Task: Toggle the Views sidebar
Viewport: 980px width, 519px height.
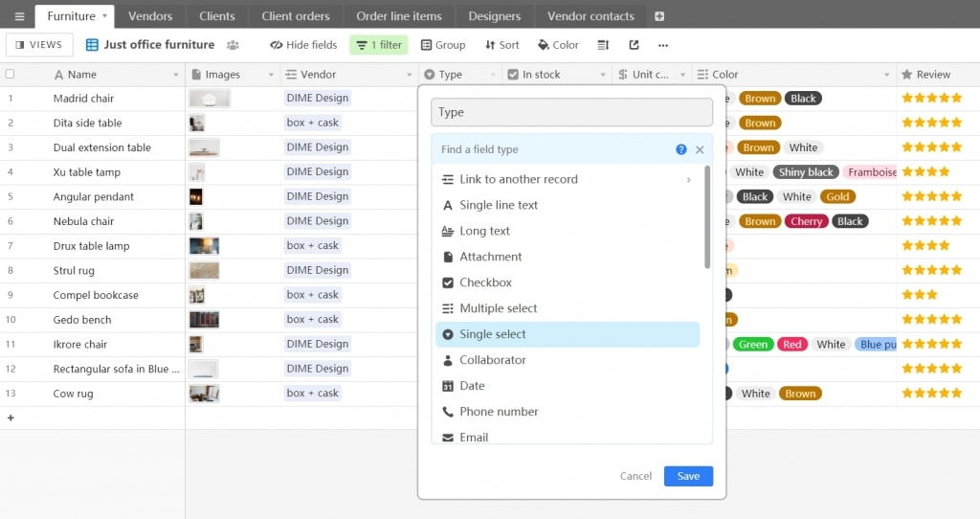Action: 39,45
